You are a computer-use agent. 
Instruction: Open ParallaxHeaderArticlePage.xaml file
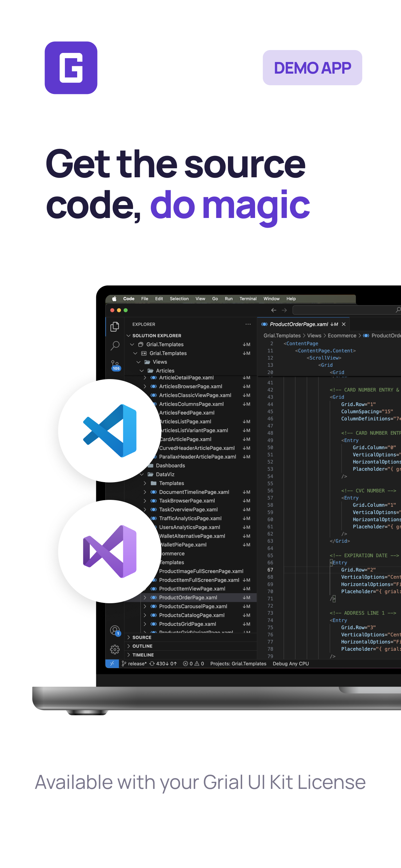pos(198,457)
